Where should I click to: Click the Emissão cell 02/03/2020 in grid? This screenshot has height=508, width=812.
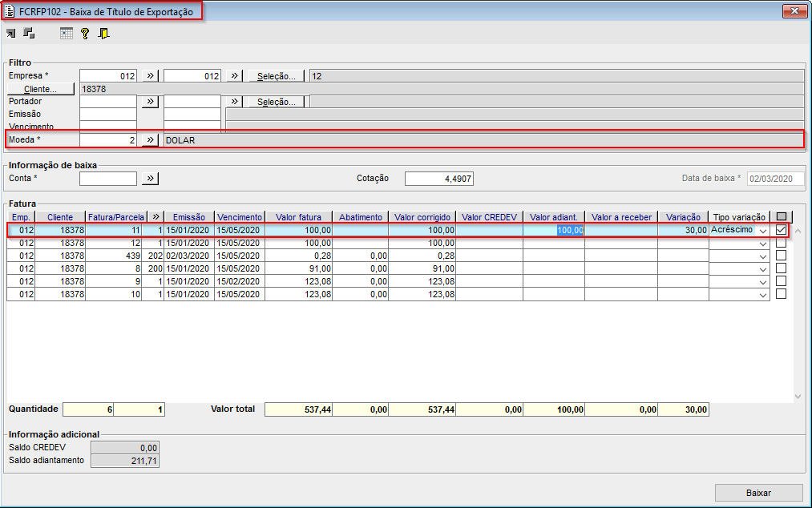189,256
